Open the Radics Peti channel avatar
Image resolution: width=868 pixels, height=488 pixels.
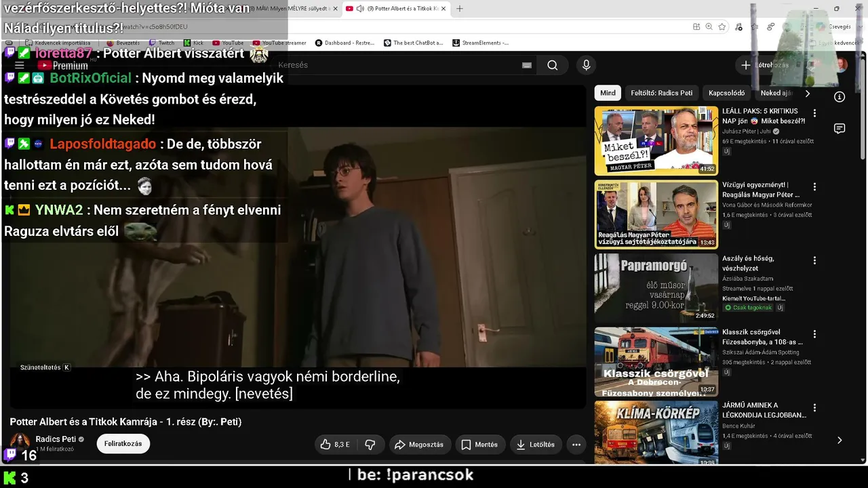20,443
